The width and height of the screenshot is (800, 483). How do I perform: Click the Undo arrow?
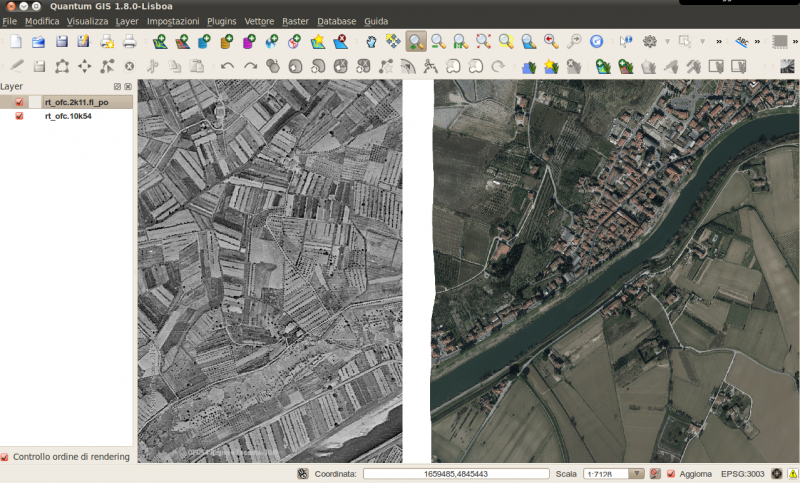228,66
